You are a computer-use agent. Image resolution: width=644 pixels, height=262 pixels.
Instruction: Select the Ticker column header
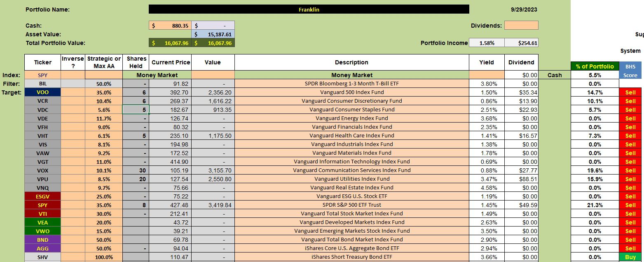point(43,62)
